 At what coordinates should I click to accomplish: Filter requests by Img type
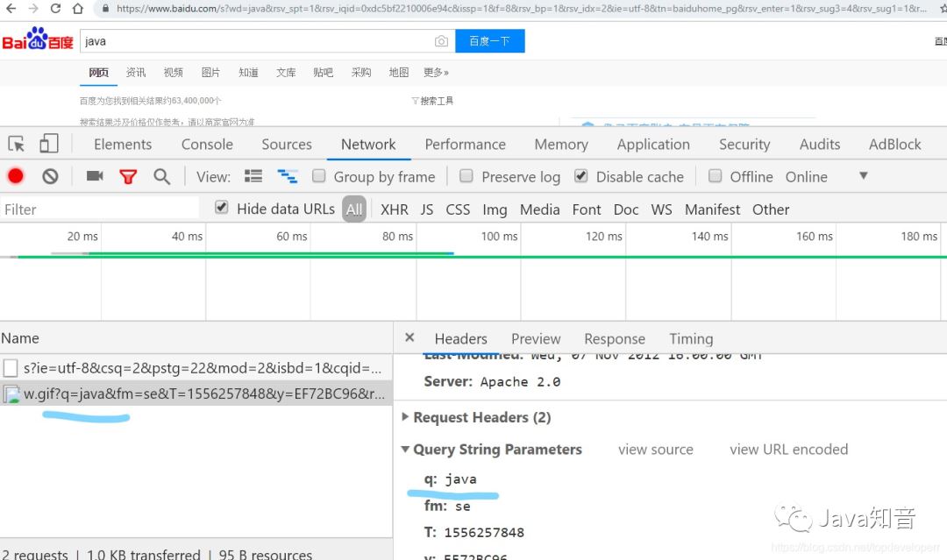[x=495, y=209]
